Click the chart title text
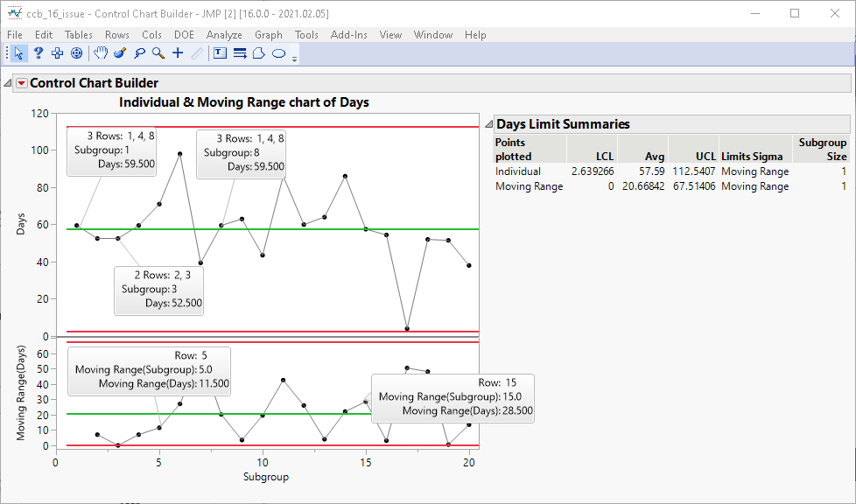 click(x=243, y=102)
